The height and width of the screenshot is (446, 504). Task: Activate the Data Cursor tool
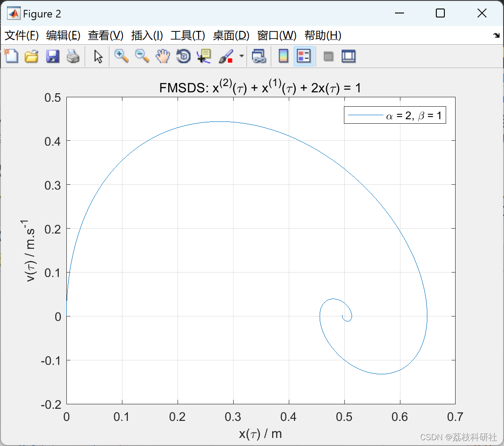204,56
